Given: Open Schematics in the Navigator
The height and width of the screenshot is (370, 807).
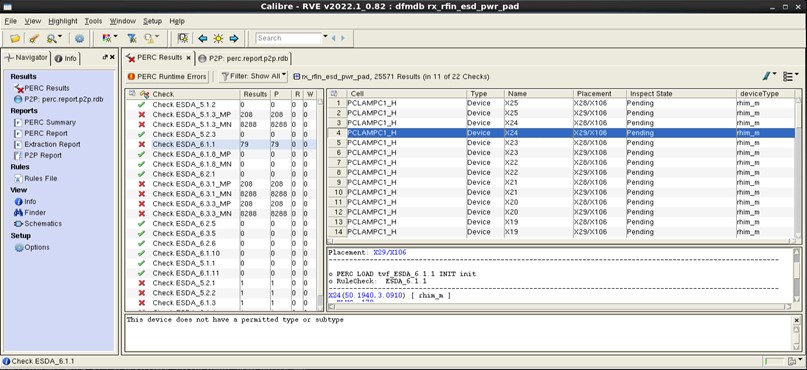Looking at the screenshot, I should tap(38, 224).
